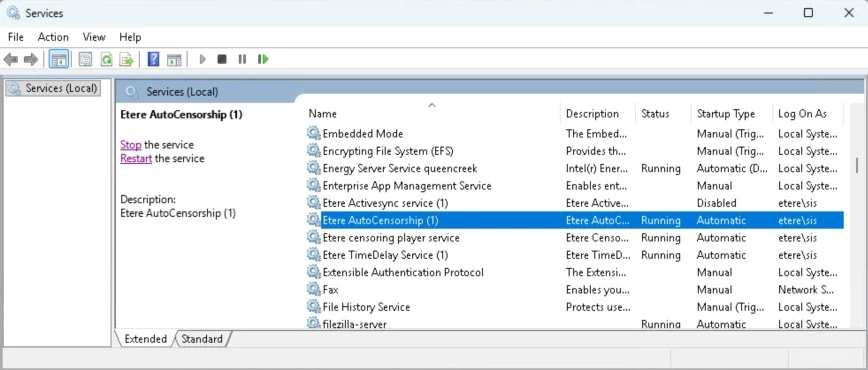Click gear icon beside Fax service
Image resolution: width=868 pixels, height=370 pixels.
tap(314, 290)
